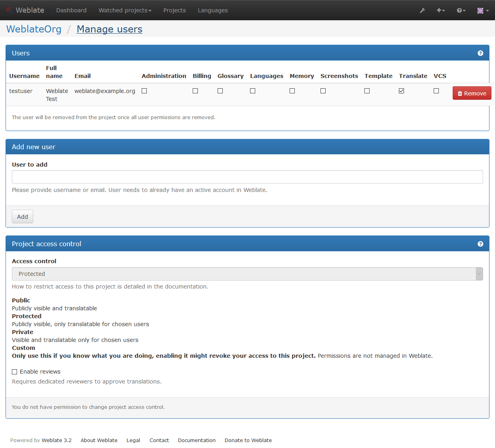Click the Translate column header
This screenshot has width=495, height=448.
(413, 76)
